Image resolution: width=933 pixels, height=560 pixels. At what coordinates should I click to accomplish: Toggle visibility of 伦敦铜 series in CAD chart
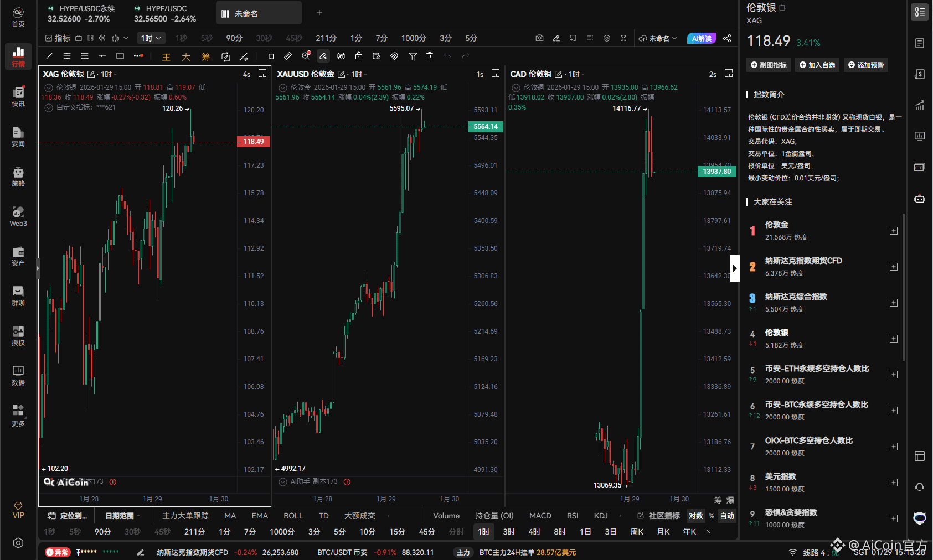(x=516, y=87)
